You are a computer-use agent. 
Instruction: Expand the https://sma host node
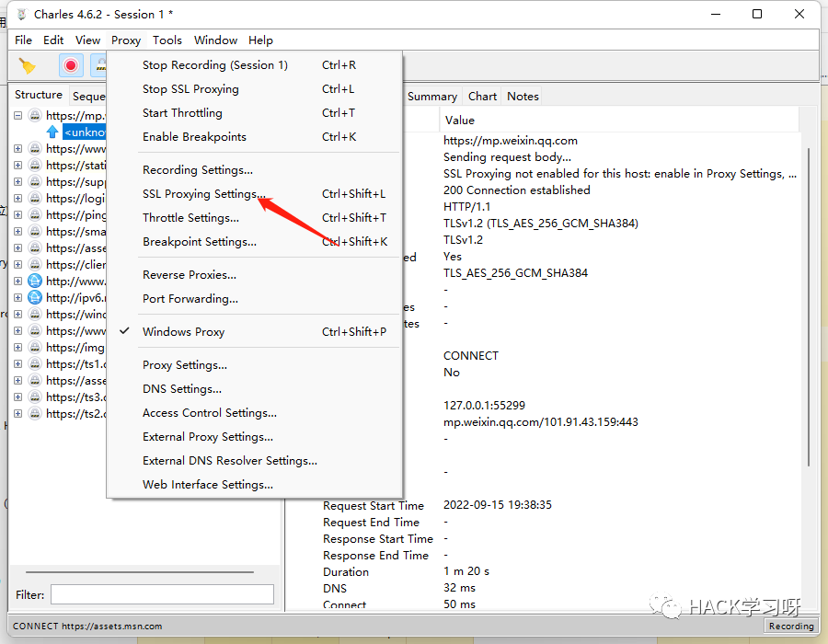coord(18,231)
